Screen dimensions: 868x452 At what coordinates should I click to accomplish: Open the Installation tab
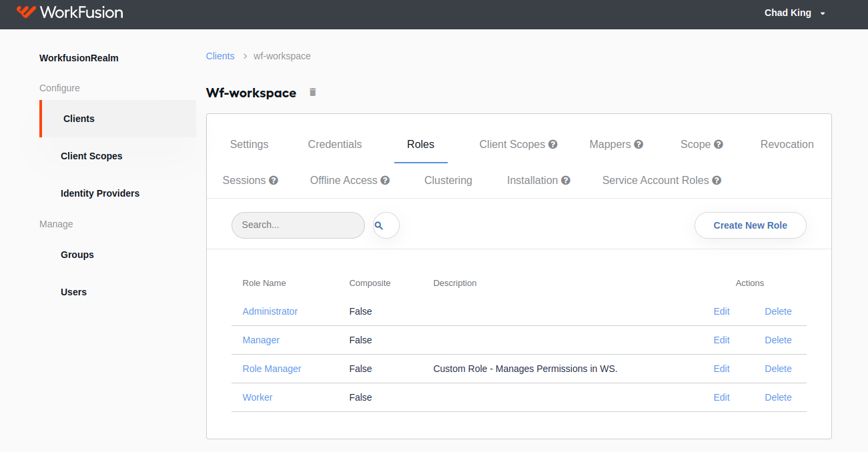pos(532,180)
